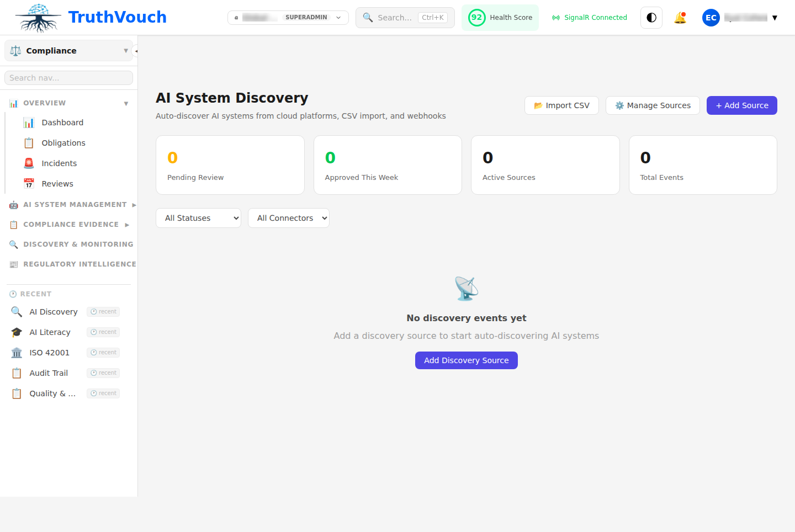Toggle the dark mode contrast switch
This screenshot has width=795, height=532.
[651, 17]
